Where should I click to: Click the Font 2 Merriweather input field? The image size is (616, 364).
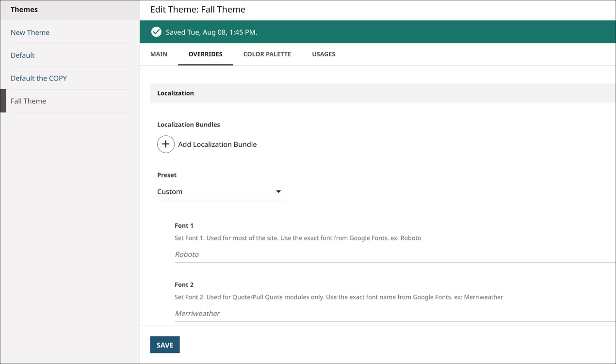click(x=395, y=313)
